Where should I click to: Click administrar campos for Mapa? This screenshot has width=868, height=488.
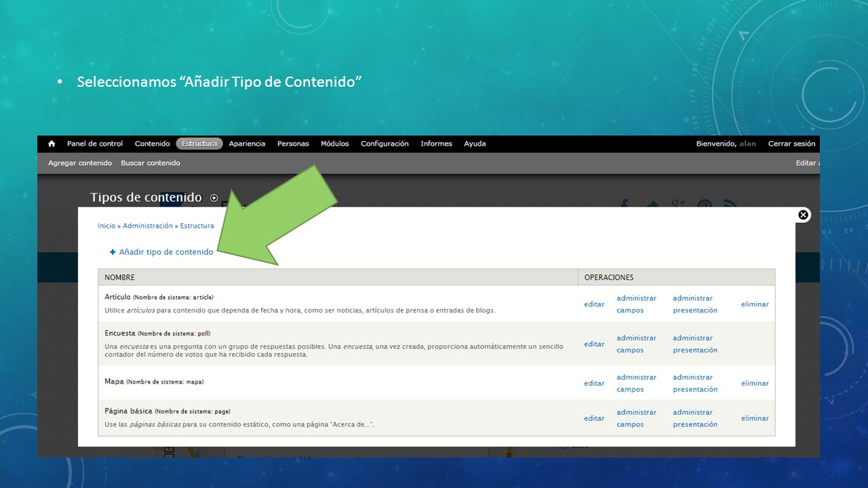[636, 384]
